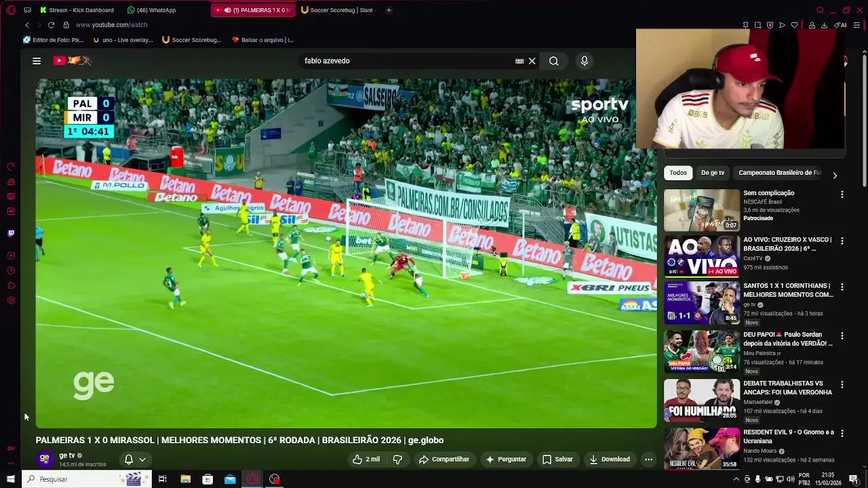Image resolution: width=868 pixels, height=488 pixels.
Task: Go back with the browser back arrow
Action: [27, 25]
